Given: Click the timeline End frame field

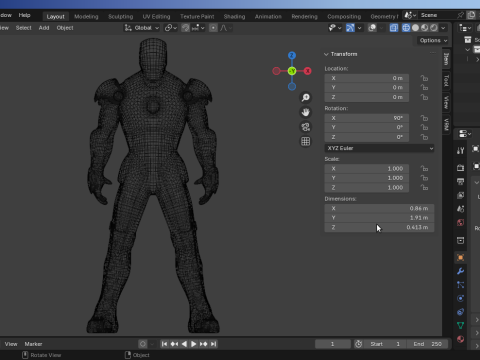Looking at the screenshot, I should 428,344.
